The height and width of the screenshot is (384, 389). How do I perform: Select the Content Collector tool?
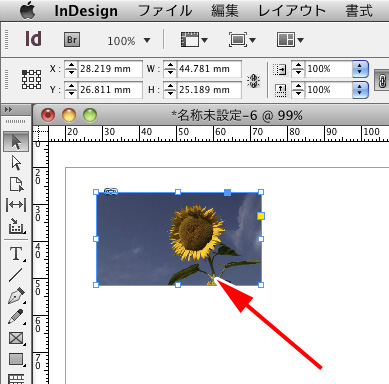(x=17, y=226)
